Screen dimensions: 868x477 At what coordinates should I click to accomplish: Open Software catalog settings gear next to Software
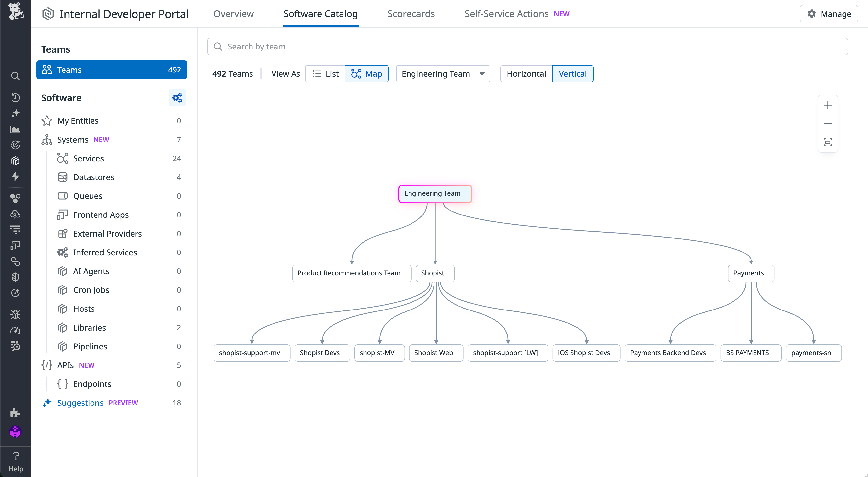(x=177, y=97)
